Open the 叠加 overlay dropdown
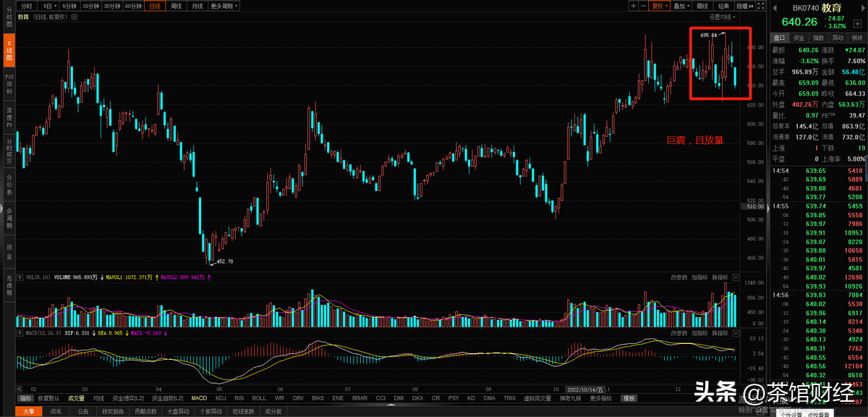868x417 pixels. [x=681, y=6]
